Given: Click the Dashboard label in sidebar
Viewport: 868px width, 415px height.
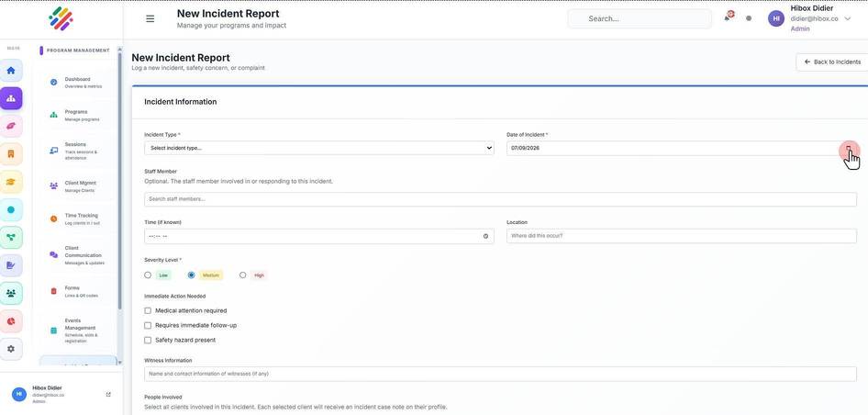Looking at the screenshot, I should (x=77, y=79).
